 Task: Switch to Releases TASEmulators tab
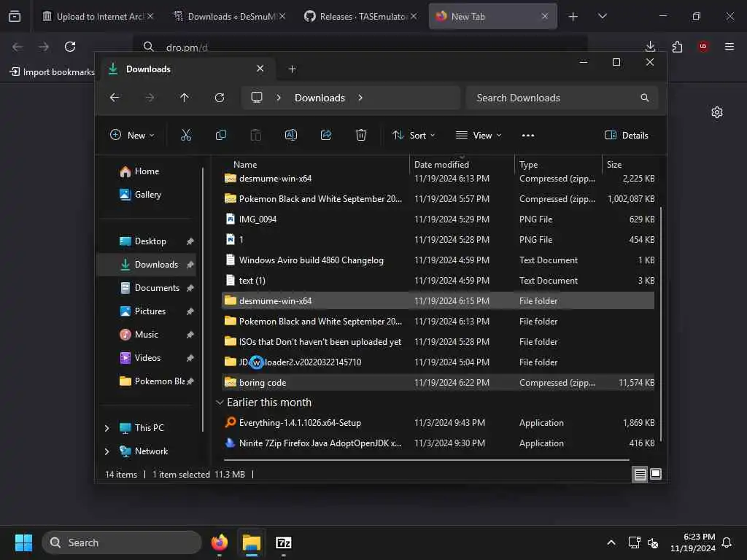point(362,16)
